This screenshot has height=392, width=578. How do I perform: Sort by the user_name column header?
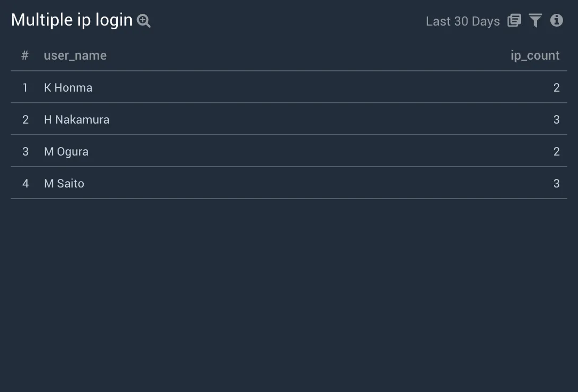[75, 55]
